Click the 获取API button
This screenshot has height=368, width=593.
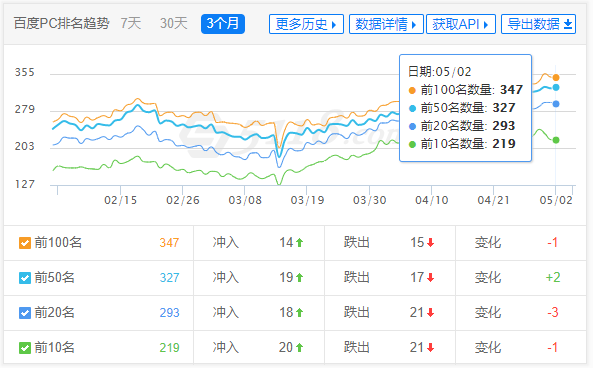pyautogui.click(x=461, y=24)
